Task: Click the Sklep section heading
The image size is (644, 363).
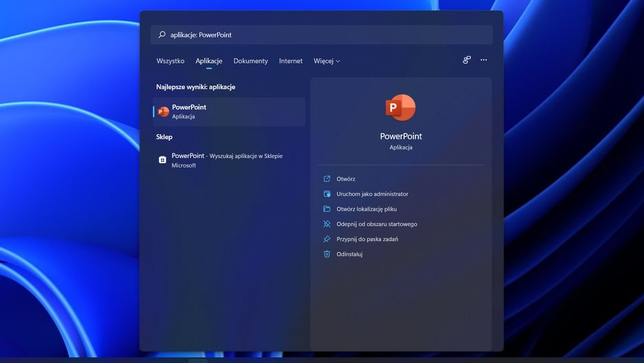Action: pos(164,137)
